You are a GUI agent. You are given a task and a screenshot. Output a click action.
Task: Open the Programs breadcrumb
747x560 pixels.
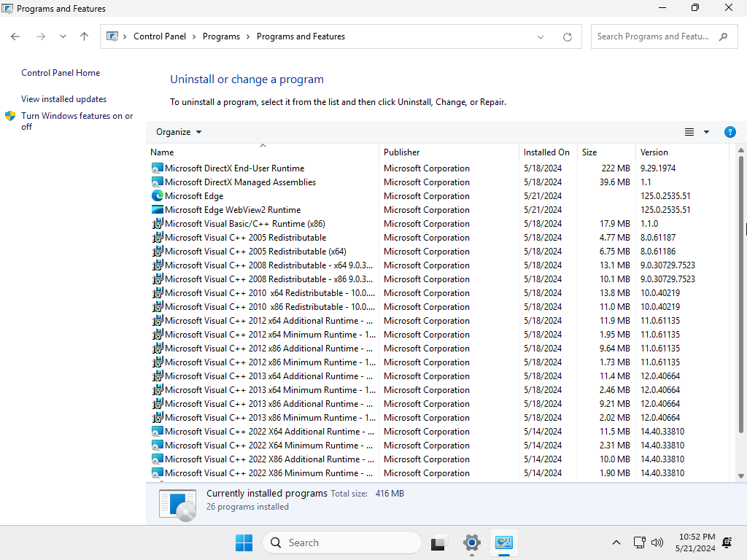tap(221, 36)
